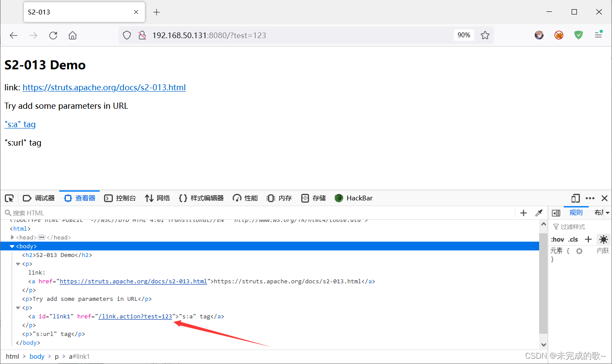The image size is (612, 364).
Task: Open devtools more options menu
Action: [590, 198]
